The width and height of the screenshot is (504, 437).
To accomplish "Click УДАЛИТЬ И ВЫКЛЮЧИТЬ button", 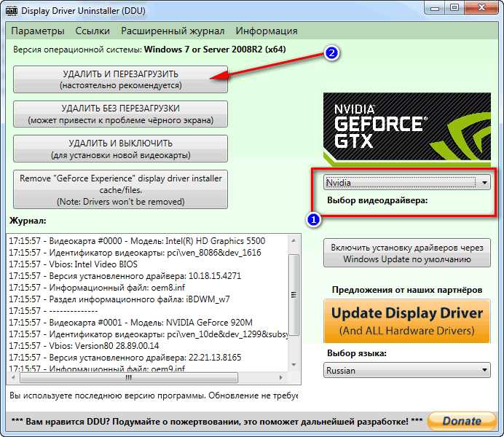I will [120, 149].
